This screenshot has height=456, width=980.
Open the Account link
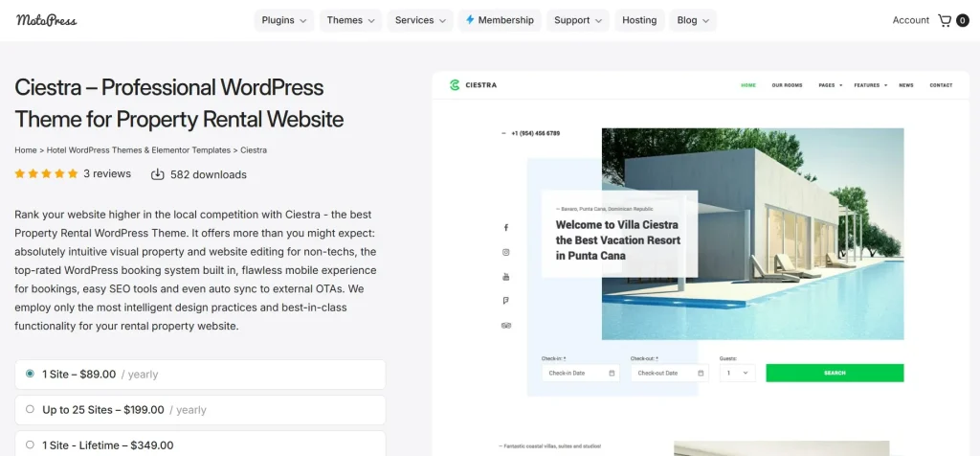click(x=911, y=20)
